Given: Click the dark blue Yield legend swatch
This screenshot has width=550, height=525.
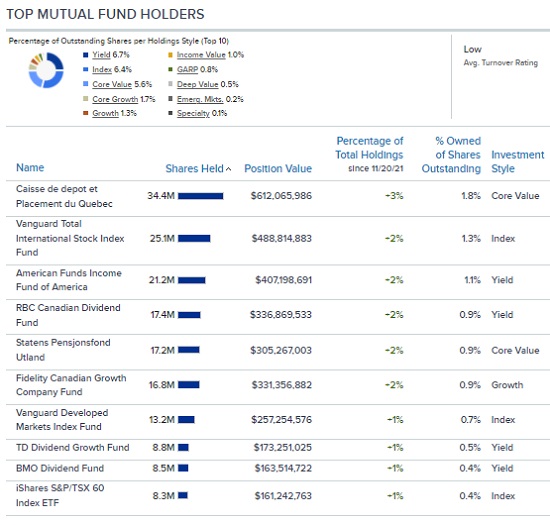Looking at the screenshot, I should pos(85,55).
